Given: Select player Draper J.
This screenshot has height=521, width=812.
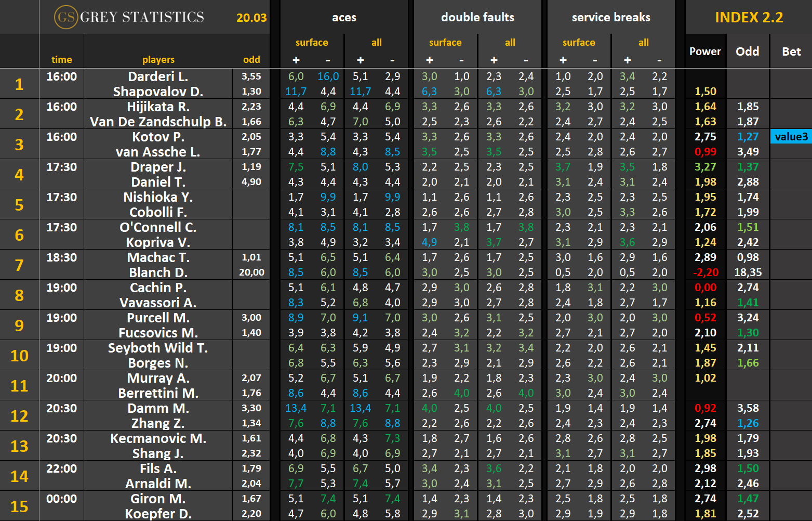Looking at the screenshot, I should pos(158,167).
